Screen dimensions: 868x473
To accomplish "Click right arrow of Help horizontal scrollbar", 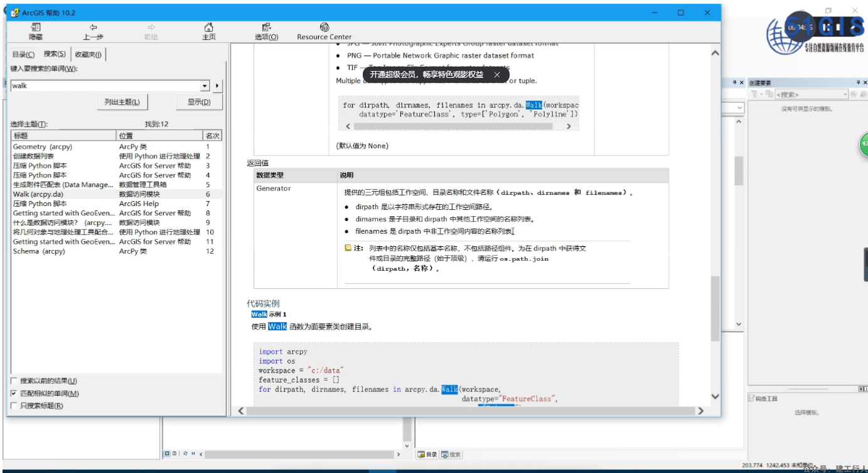I will pyautogui.click(x=701, y=411).
